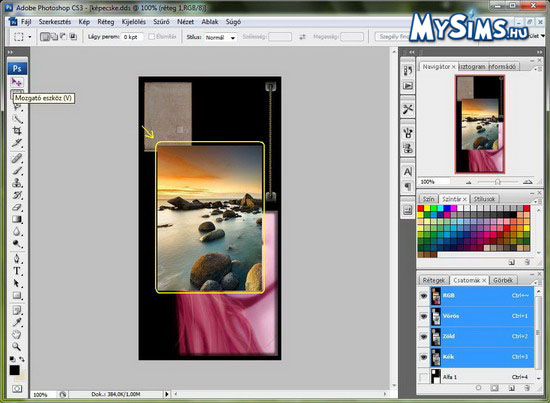Image resolution: width=550 pixels, height=403 pixels.
Task: Show the Alfa 1 channel
Action: [424, 377]
